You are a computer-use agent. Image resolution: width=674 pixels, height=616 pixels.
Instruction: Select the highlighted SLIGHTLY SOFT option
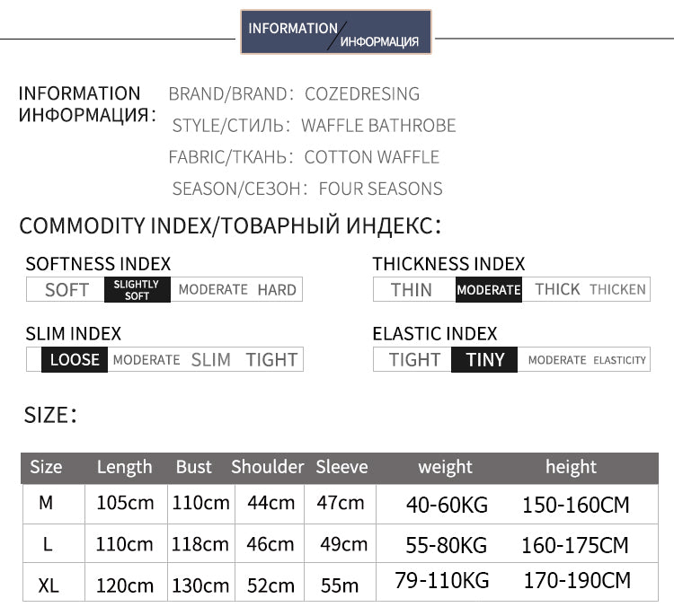(137, 289)
